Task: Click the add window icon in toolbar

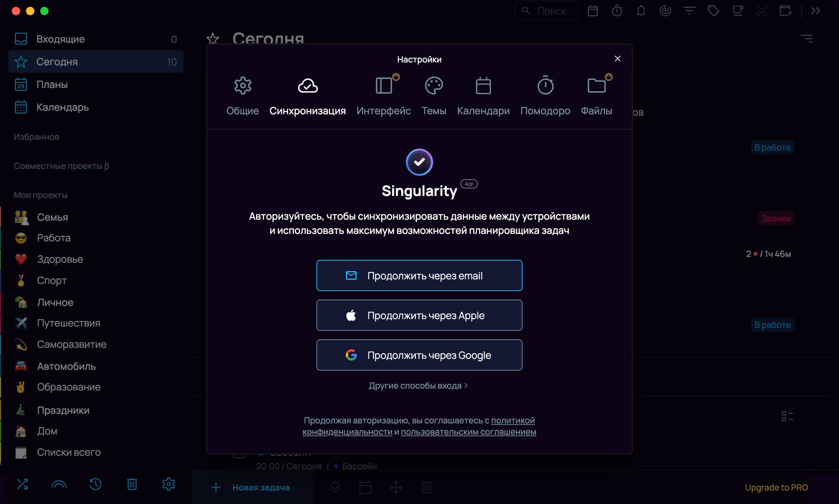Action: 786,11
